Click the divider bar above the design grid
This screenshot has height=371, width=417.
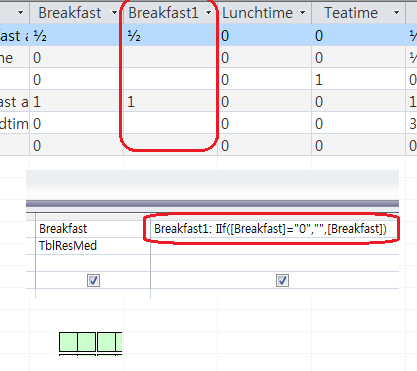[x=212, y=204]
